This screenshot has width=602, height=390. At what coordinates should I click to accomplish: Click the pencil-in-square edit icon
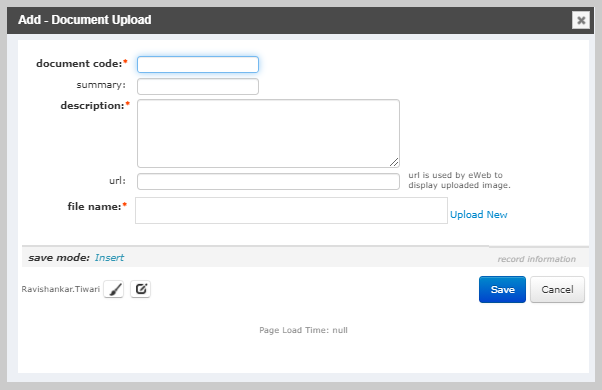(x=141, y=289)
